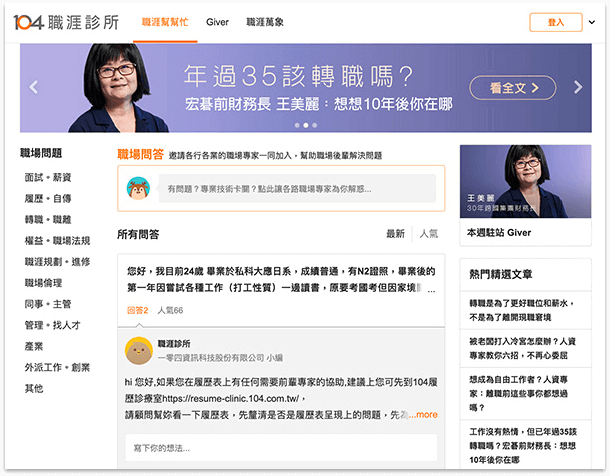Click the 職場問題 sidebar heading
The image size is (610, 476).
pos(41,153)
